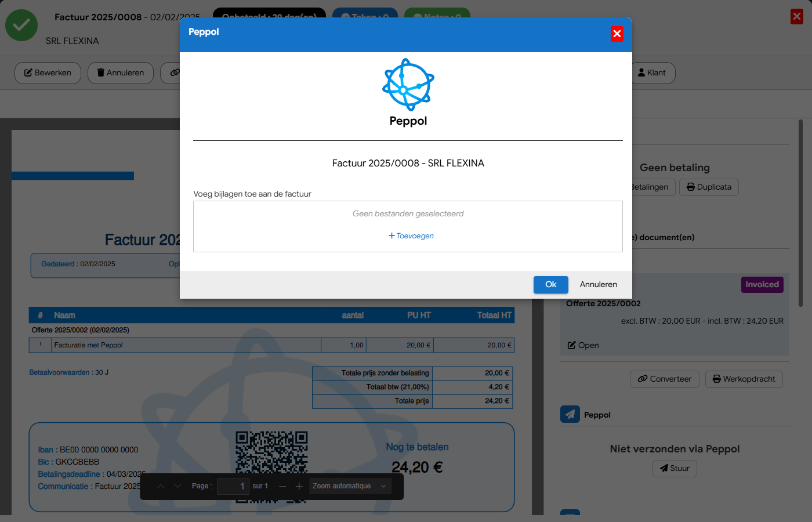Zoom out the PDF with minus icon

point(282,486)
